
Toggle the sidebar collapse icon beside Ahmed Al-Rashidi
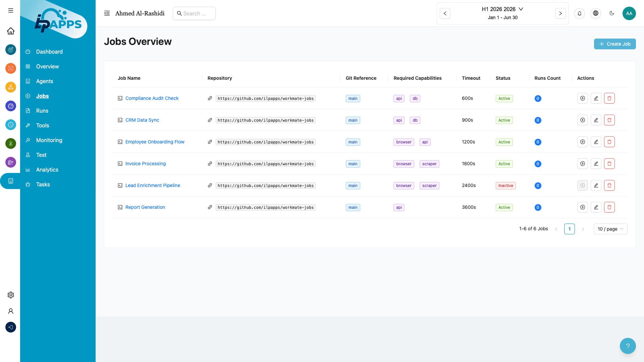click(107, 13)
